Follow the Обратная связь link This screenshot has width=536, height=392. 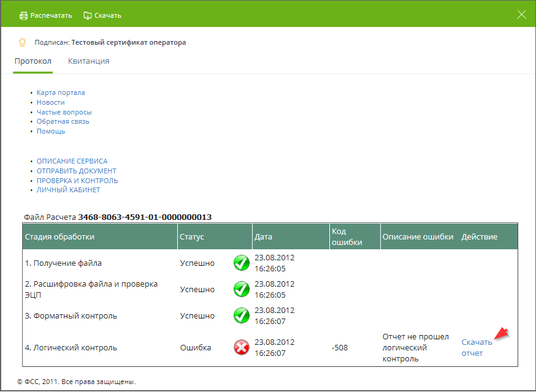click(x=63, y=121)
